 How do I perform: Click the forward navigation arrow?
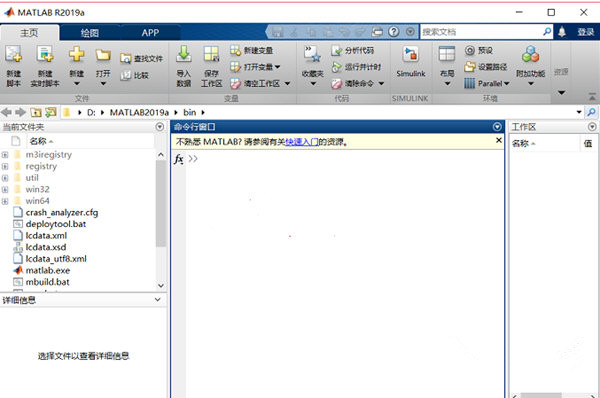point(20,112)
